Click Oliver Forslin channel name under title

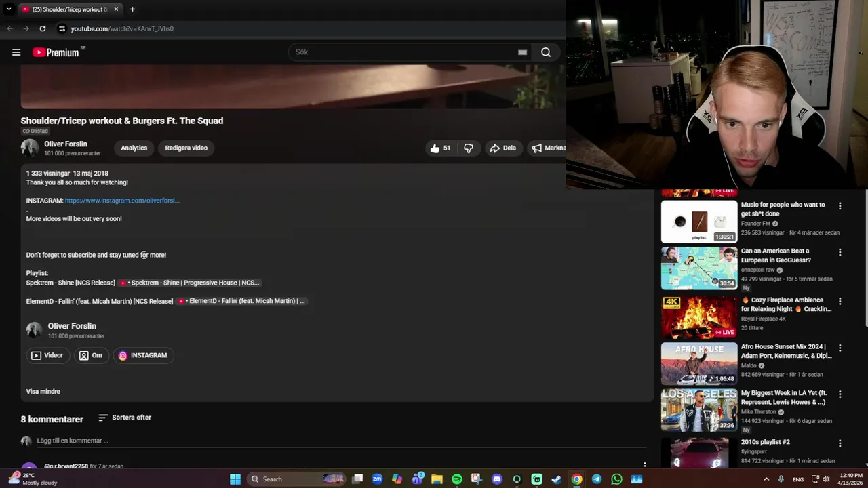click(66, 144)
